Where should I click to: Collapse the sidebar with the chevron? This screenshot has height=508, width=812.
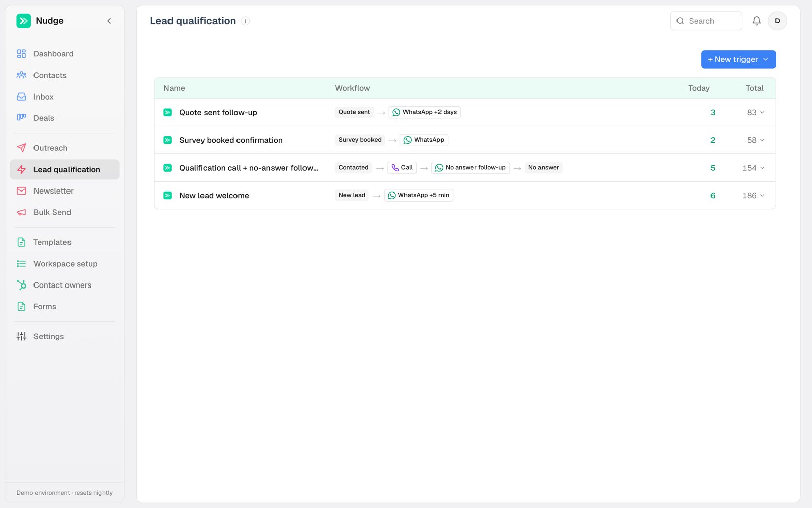[x=109, y=21]
